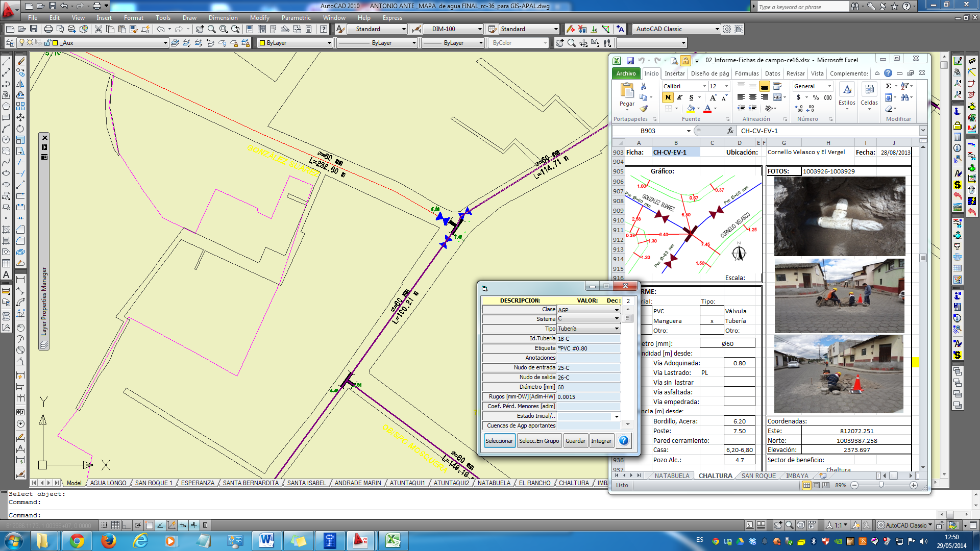
Task: Toggle Grid Display in AutoCAD status bar
Action: point(115,525)
